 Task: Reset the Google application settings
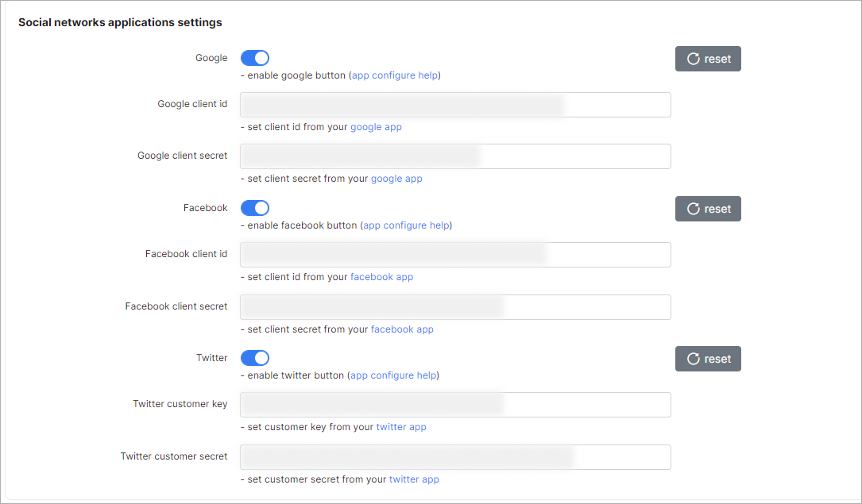click(708, 58)
